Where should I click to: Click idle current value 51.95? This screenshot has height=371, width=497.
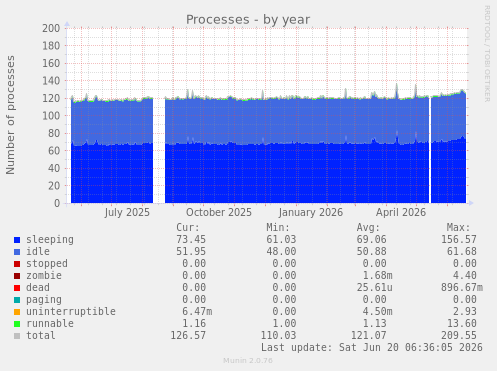click(191, 251)
